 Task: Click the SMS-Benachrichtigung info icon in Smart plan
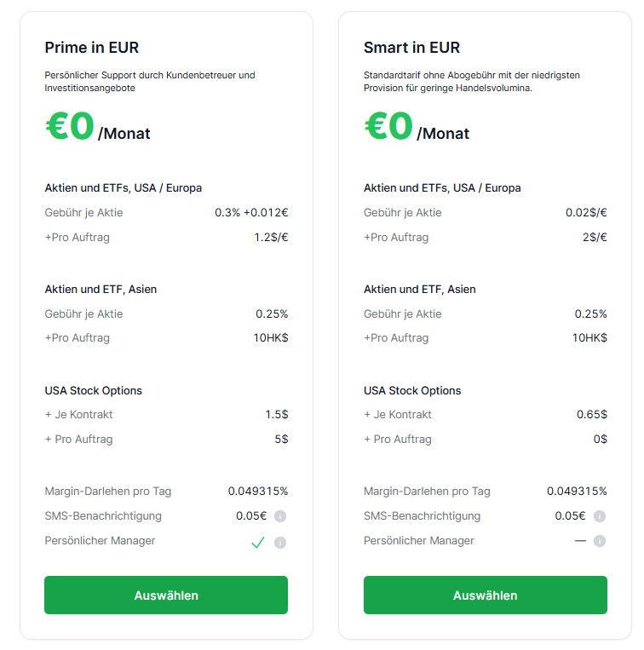[600, 516]
